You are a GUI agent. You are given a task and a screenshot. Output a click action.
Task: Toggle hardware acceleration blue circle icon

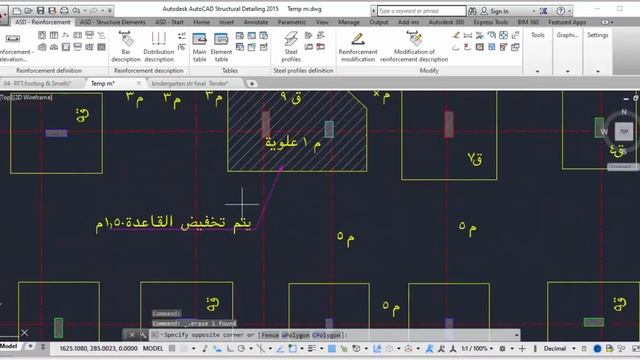tap(597, 349)
